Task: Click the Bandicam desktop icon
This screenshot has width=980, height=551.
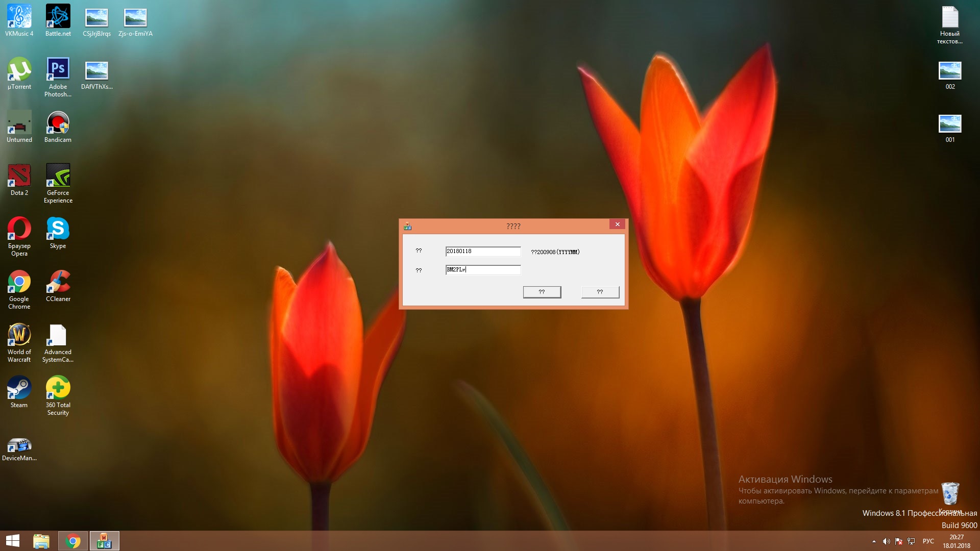Action: tap(58, 123)
